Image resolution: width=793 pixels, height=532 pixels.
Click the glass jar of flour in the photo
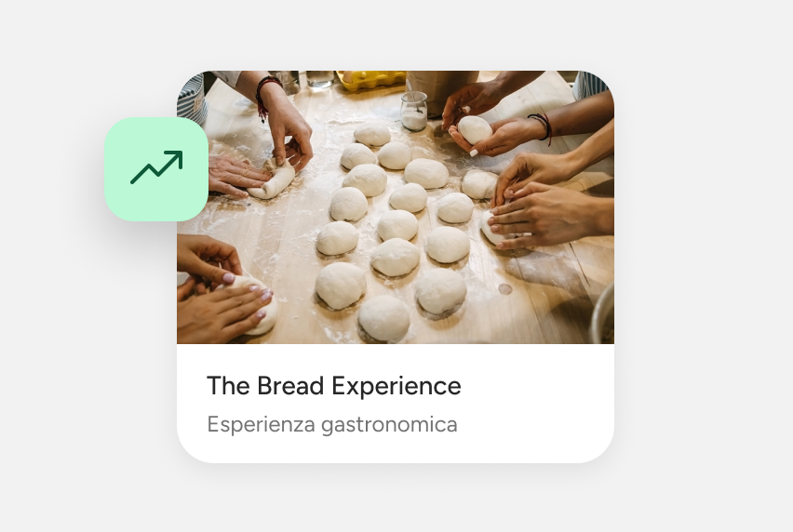click(x=413, y=112)
